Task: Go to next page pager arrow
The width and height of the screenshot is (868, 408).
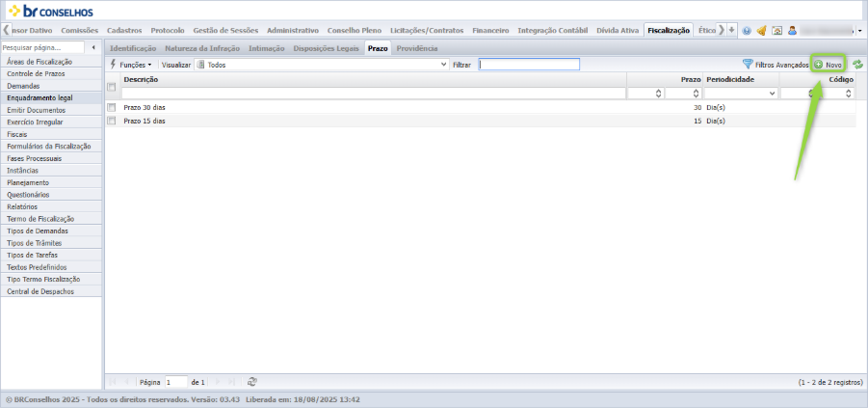Action: (217, 382)
